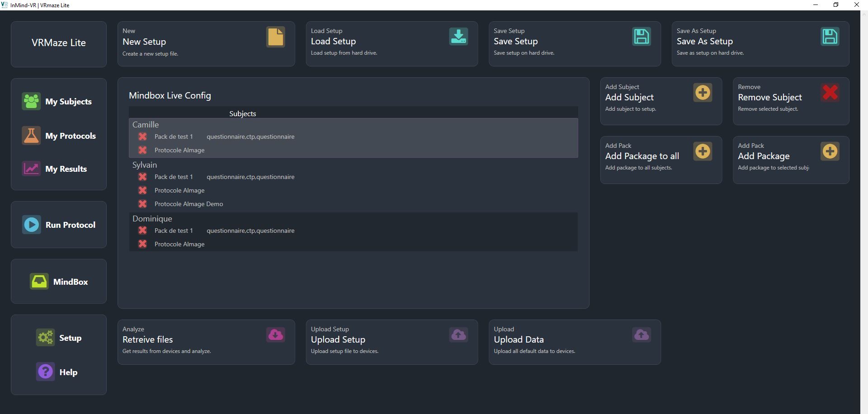This screenshot has height=414, width=868.
Task: Click the Retreive files button label
Action: tap(147, 339)
